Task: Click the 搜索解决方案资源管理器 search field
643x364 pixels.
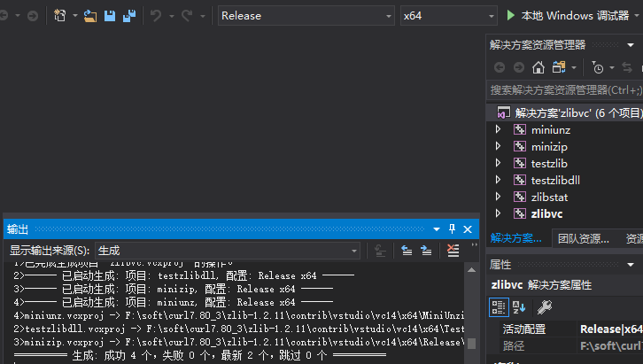Action: click(565, 89)
